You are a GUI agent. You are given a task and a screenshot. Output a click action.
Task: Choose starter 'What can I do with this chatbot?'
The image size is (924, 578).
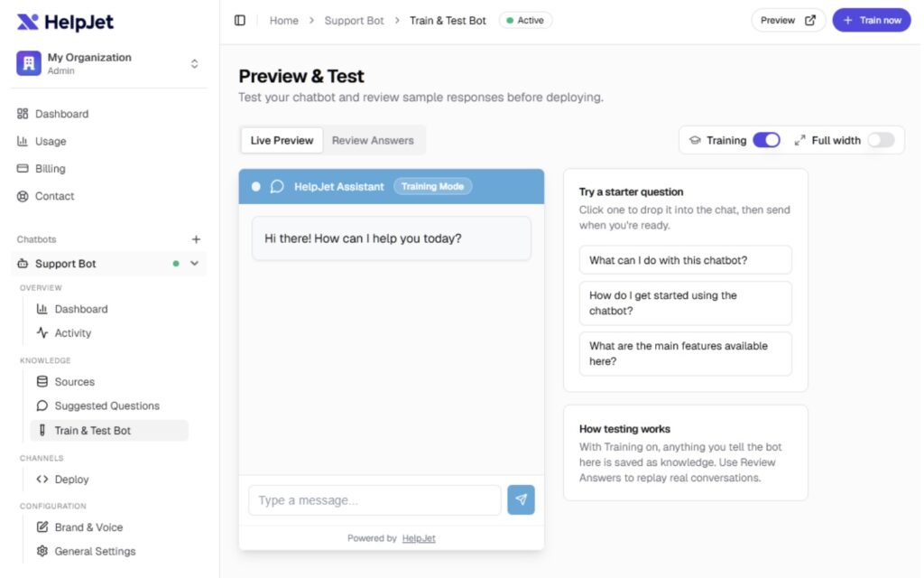click(x=686, y=260)
